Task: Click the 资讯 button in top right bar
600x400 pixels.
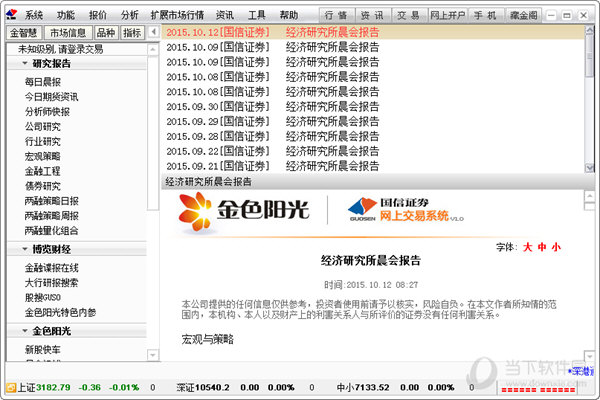Action: (x=373, y=15)
